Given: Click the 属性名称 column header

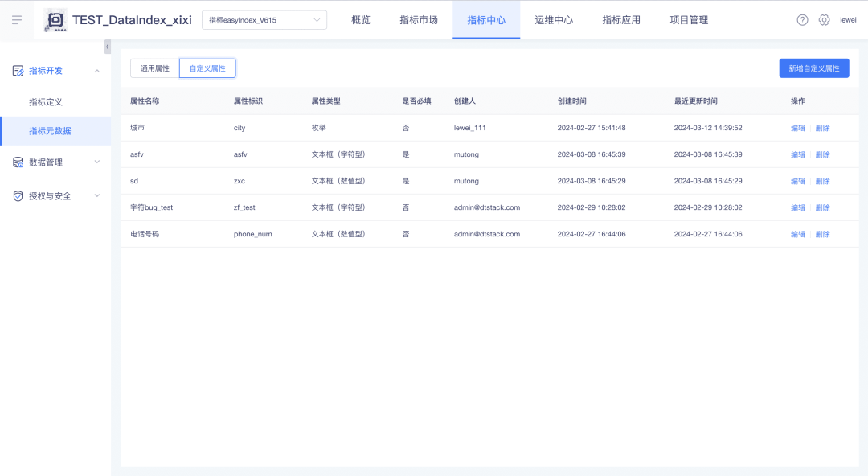Looking at the screenshot, I should [x=145, y=101].
